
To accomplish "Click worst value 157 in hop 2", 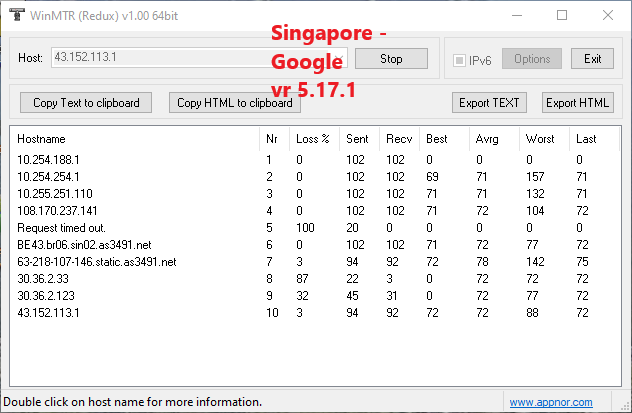I will tap(535, 177).
